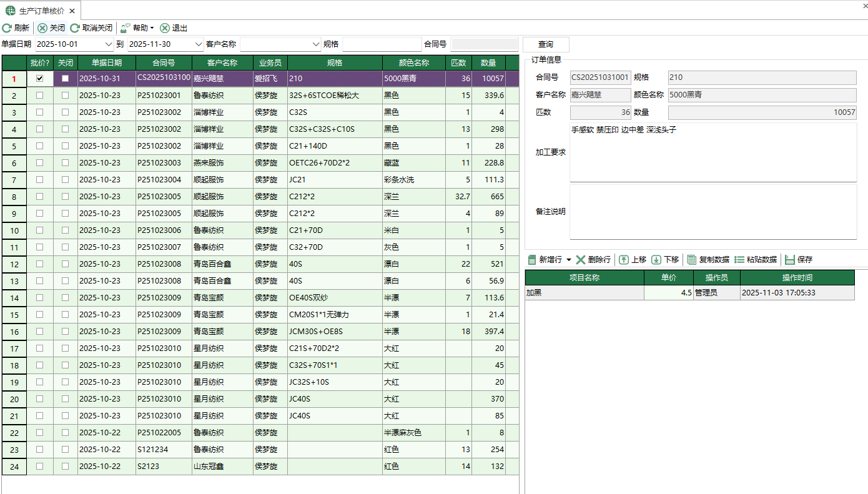Screen dimensions: 868x494
Task: Enable the 批价 checkbox on row 2
Action: 40,96
